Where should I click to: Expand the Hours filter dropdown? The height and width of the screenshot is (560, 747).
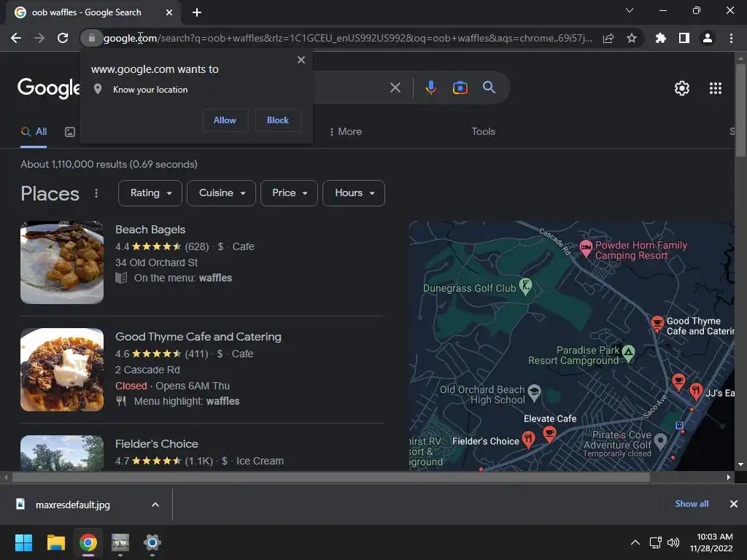click(x=354, y=193)
